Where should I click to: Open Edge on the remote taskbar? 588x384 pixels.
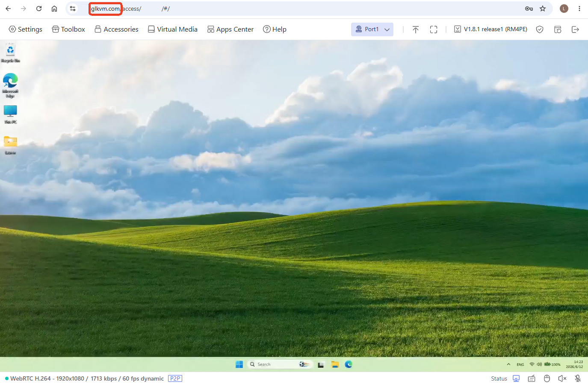(349, 364)
